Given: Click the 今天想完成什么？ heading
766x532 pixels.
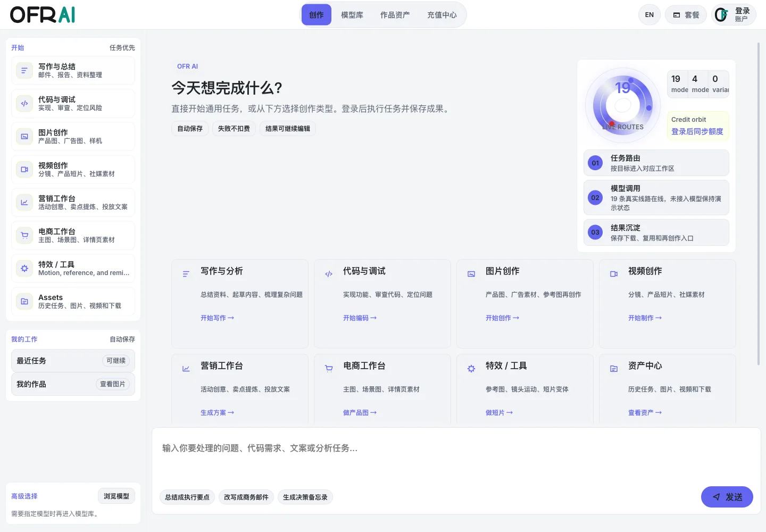Looking at the screenshot, I should [227, 88].
